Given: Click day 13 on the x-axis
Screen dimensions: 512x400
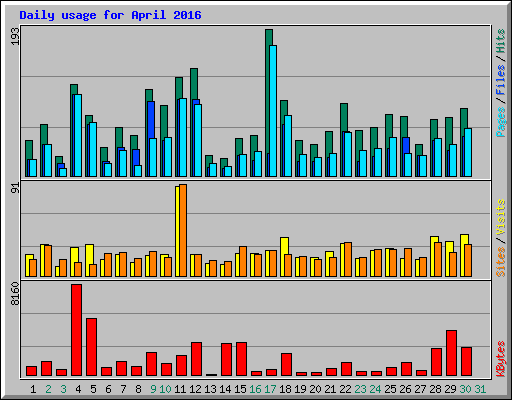Looking at the screenshot, I should click(210, 389).
